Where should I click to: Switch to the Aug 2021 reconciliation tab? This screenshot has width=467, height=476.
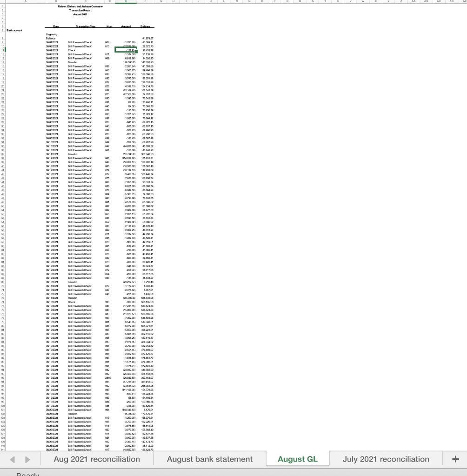[x=97, y=459]
